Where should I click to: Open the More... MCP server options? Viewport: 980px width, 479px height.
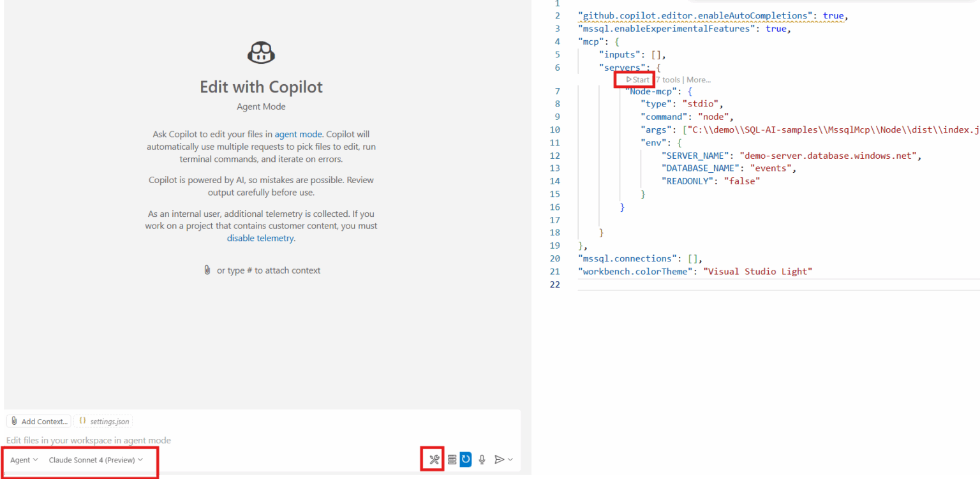point(697,79)
